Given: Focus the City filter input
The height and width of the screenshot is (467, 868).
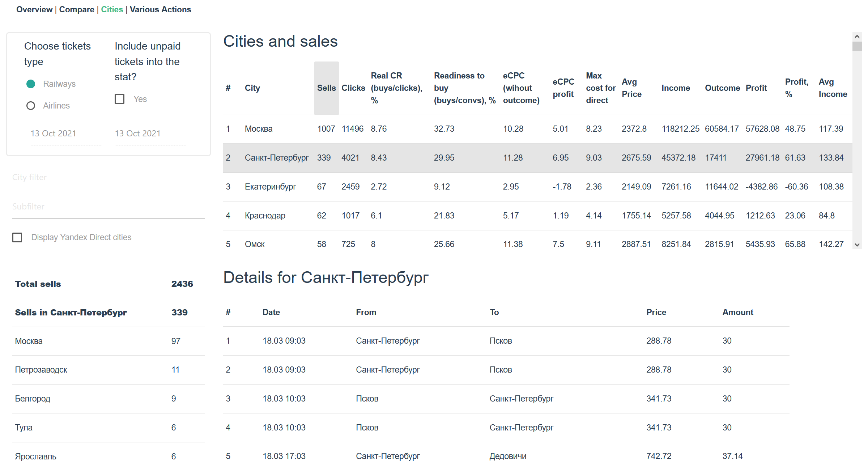Looking at the screenshot, I should [x=108, y=178].
